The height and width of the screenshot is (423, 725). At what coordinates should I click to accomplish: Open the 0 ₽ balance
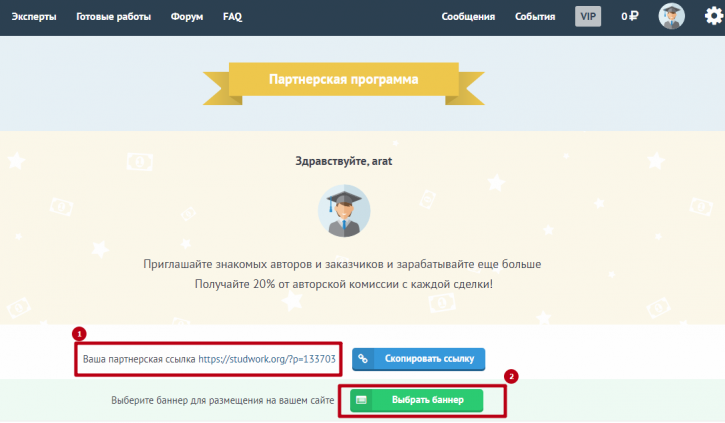[x=630, y=16]
